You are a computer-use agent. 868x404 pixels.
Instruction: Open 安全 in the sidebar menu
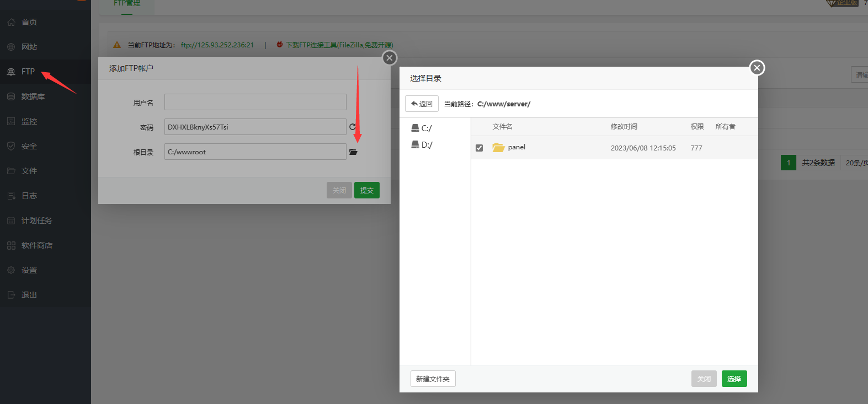coord(29,146)
